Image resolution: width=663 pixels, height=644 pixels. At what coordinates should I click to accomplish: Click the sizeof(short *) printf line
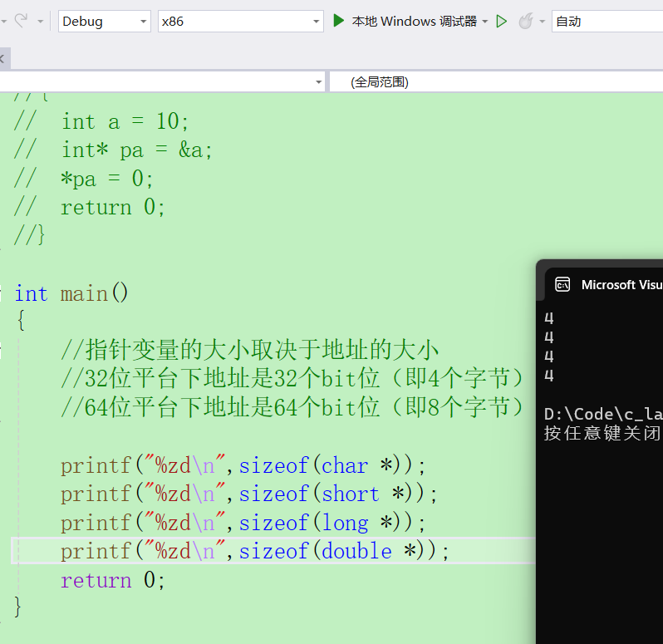coord(248,494)
